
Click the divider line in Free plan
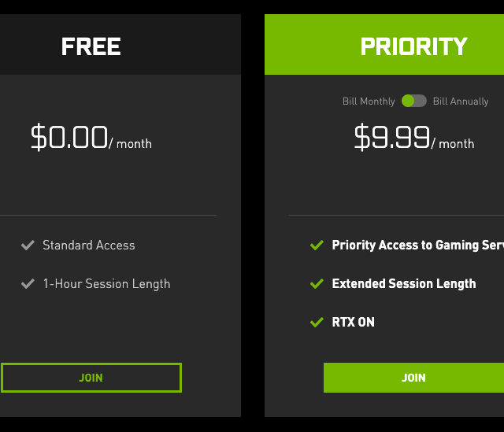point(108,215)
